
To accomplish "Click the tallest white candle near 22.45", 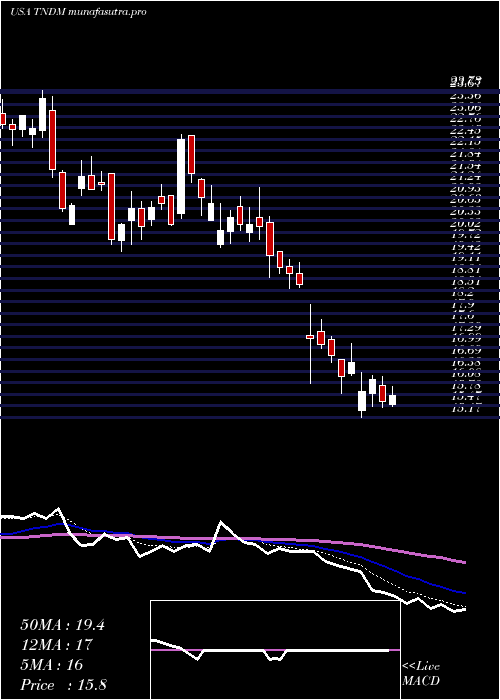I will [x=181, y=176].
